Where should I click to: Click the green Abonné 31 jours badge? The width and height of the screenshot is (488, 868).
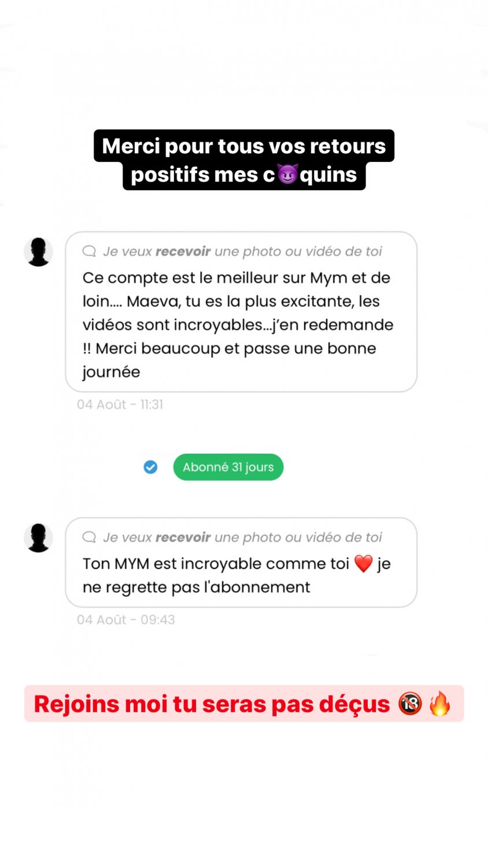coord(228,467)
